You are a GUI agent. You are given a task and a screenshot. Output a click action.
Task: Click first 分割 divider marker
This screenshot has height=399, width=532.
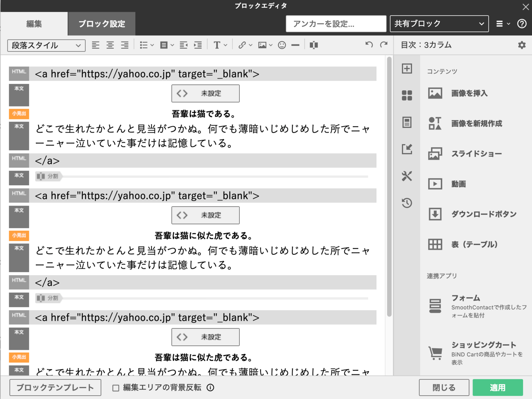coord(48,176)
